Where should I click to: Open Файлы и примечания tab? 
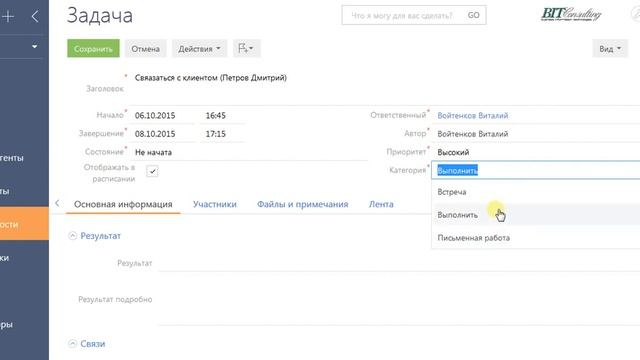pos(302,204)
